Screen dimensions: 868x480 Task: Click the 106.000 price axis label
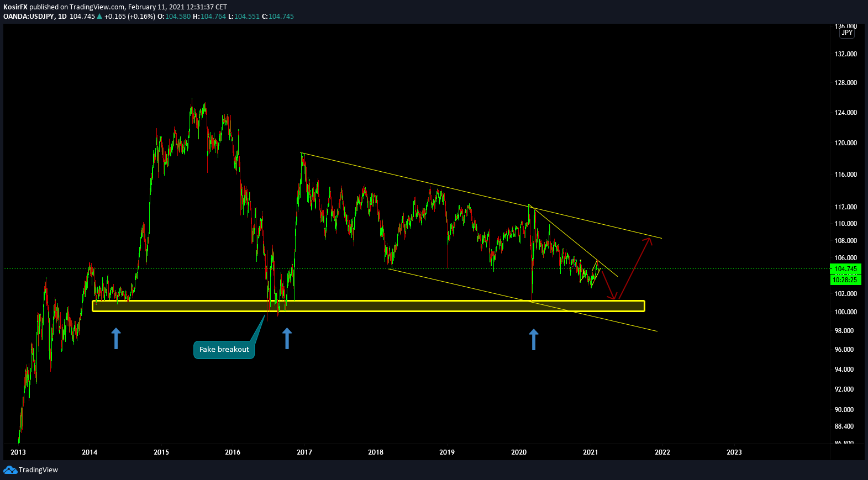846,258
